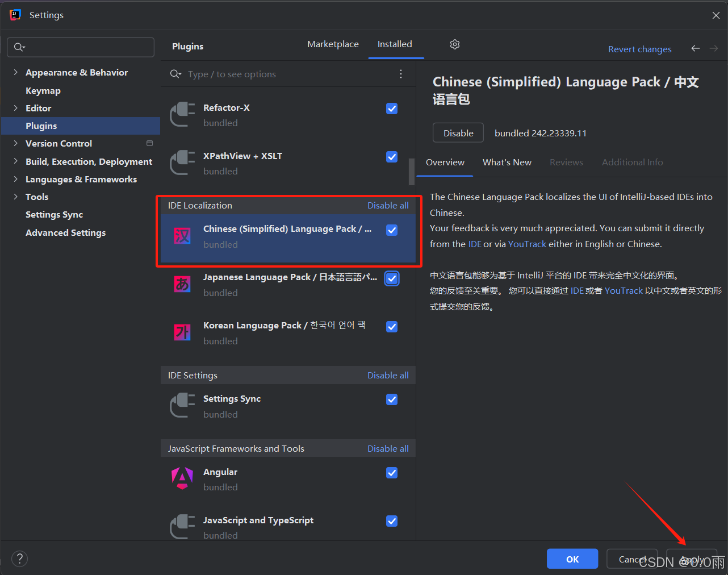
Task: Close the Settings dialog window
Action: click(x=716, y=15)
